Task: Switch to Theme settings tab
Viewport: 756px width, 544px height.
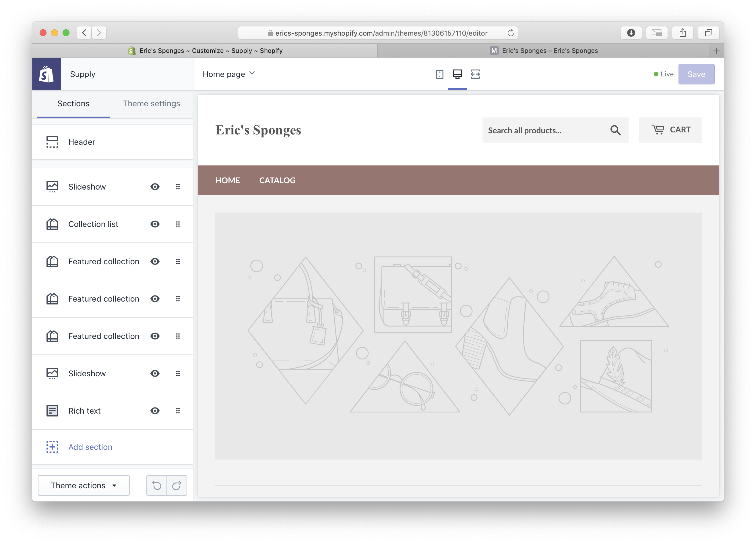Action: (151, 103)
